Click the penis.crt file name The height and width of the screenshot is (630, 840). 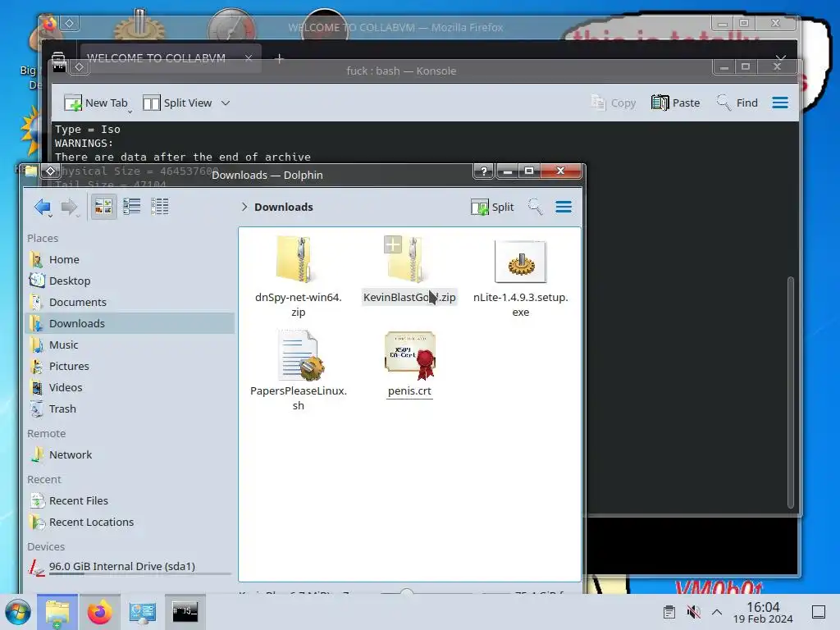click(x=410, y=391)
